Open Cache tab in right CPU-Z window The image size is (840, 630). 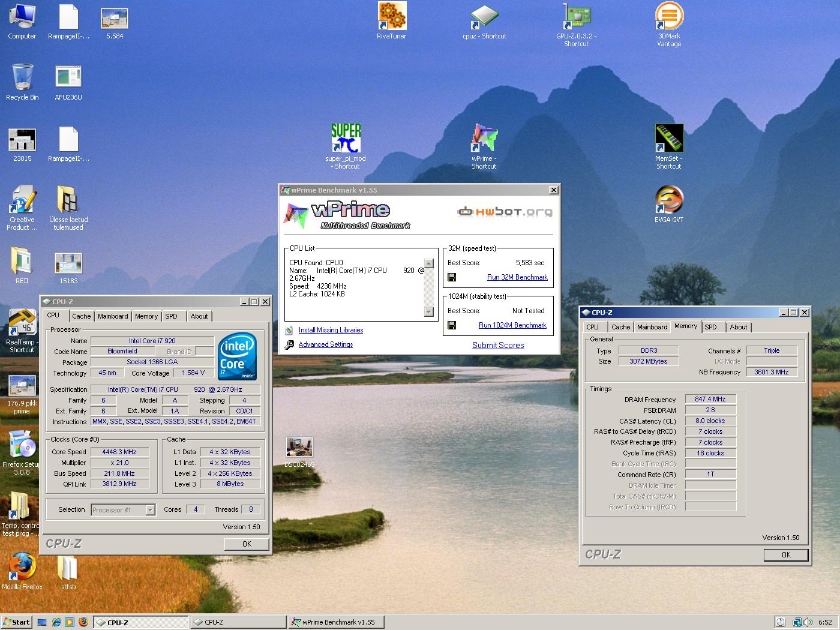tap(621, 327)
